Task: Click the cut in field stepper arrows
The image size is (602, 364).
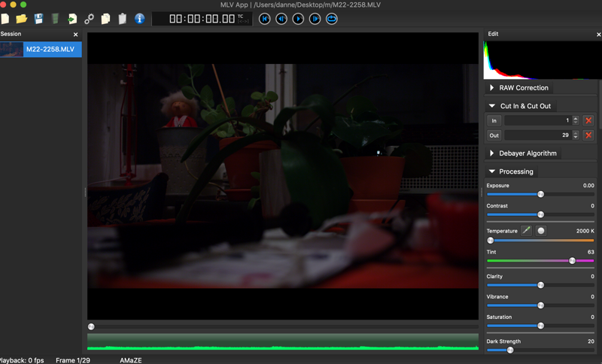Action: (575, 120)
